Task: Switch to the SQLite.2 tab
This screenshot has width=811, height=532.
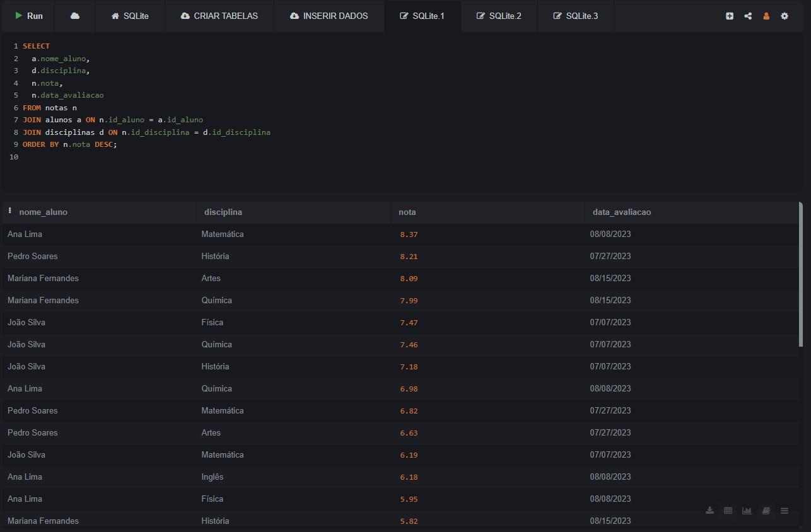Action: pos(499,16)
